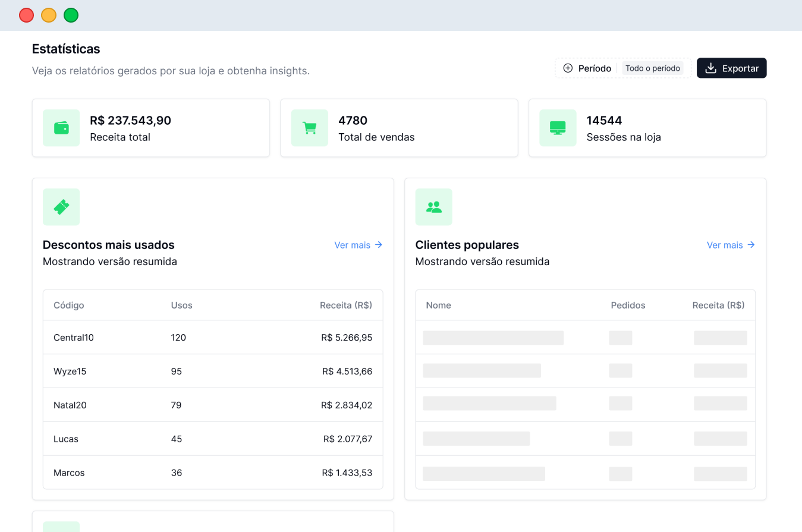This screenshot has width=802, height=532.
Task: Click the Total de vendas label
Action: 376,137
